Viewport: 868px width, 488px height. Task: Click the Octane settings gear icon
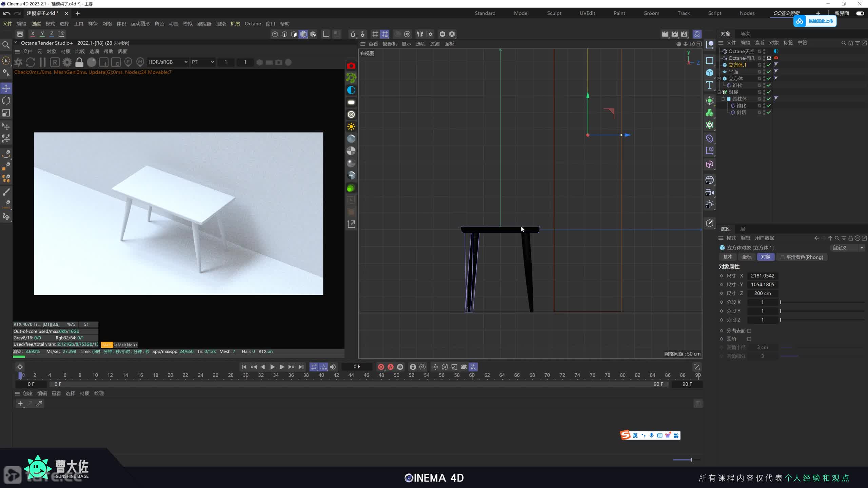tap(67, 62)
